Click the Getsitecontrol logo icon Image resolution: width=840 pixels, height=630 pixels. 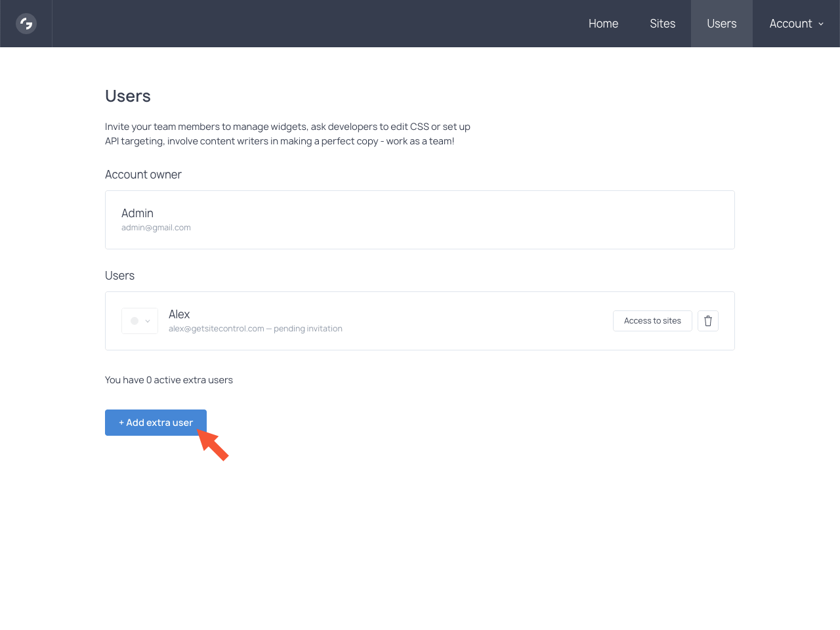(26, 24)
